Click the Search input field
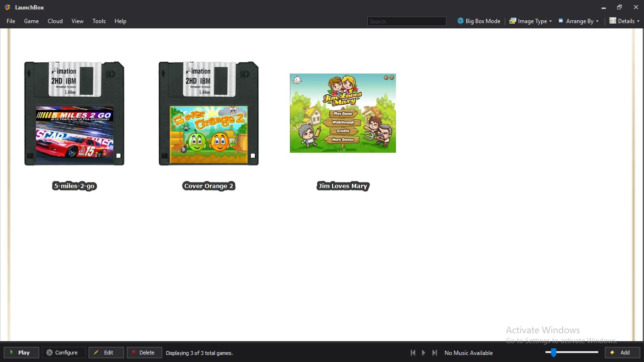644x362 pixels. (406, 21)
